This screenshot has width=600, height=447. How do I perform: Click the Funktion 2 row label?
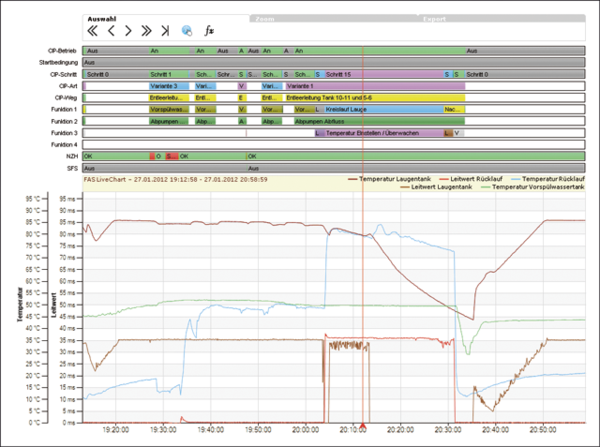click(x=64, y=121)
